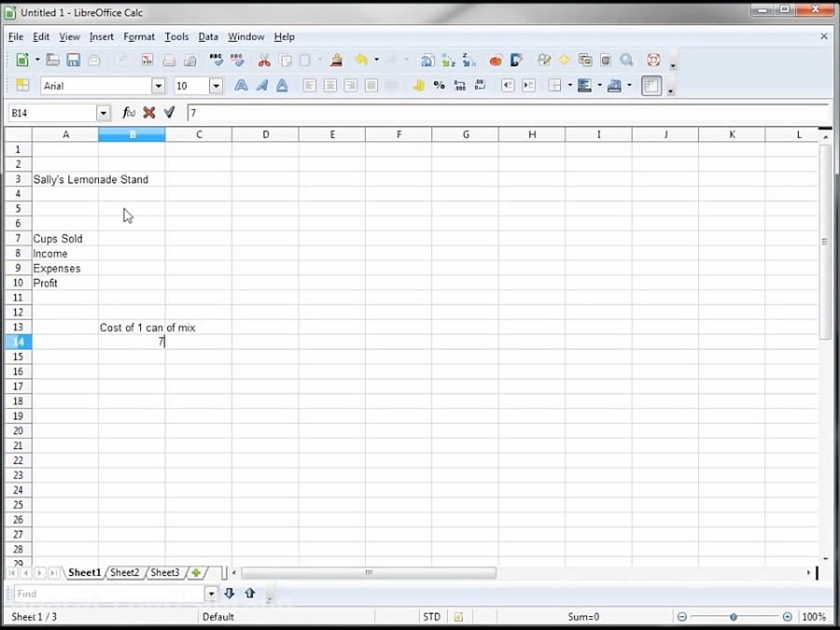
Task: Export directly as PDF
Action: [147, 61]
